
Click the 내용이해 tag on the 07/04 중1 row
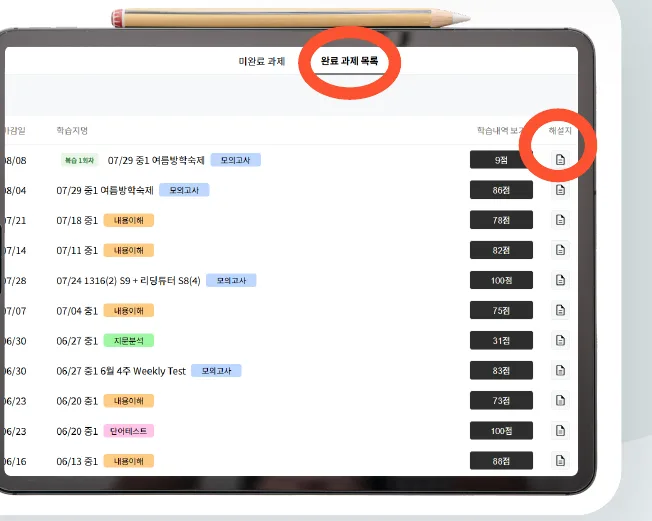[128, 310]
